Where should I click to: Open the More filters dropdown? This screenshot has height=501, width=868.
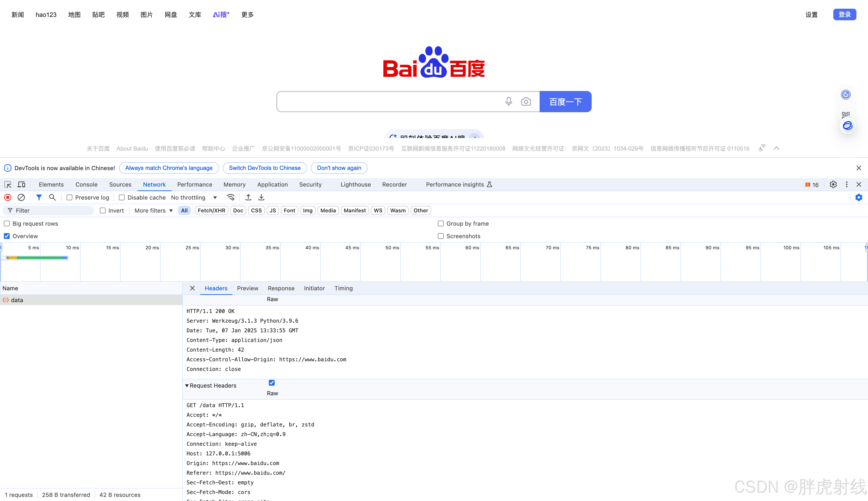tap(153, 211)
